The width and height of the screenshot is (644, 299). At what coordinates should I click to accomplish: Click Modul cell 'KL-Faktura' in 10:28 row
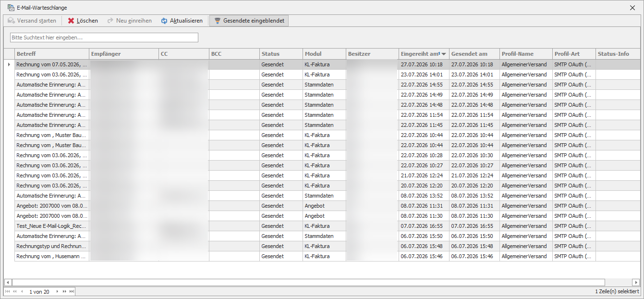click(x=324, y=155)
